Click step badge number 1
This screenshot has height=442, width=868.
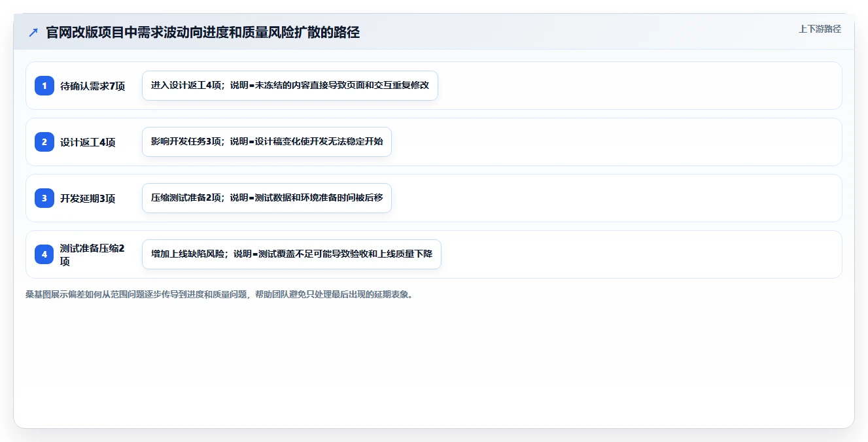pyautogui.click(x=44, y=86)
